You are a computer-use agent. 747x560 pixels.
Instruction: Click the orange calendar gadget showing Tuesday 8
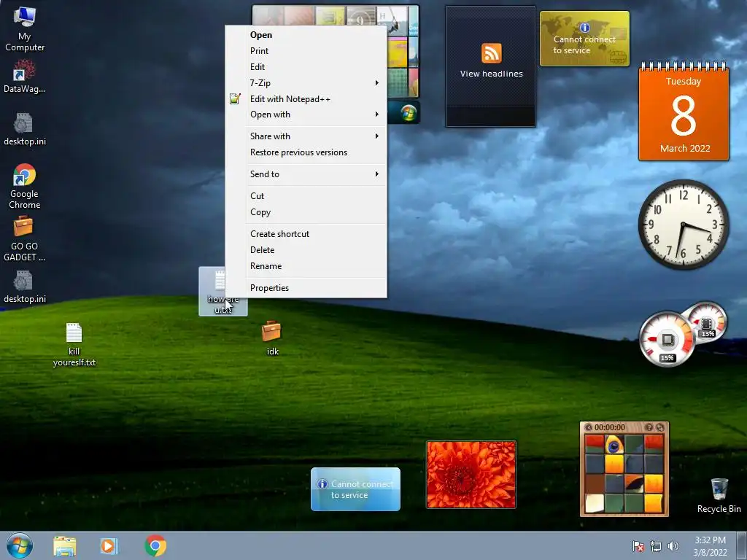684,111
